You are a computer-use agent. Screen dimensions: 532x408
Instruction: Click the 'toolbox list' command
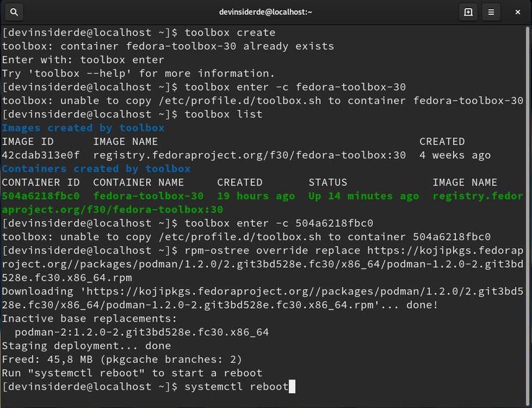[224, 114]
